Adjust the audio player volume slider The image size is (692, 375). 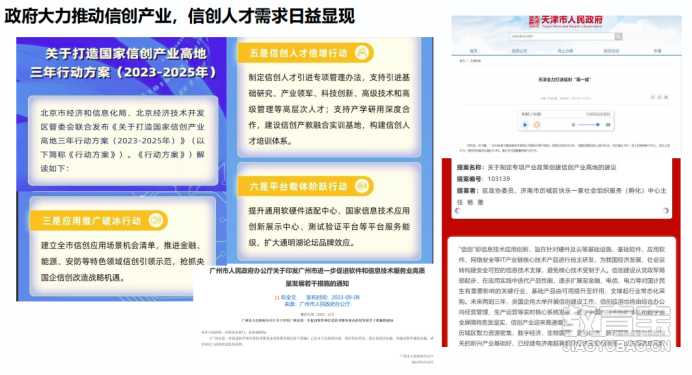[589, 125]
